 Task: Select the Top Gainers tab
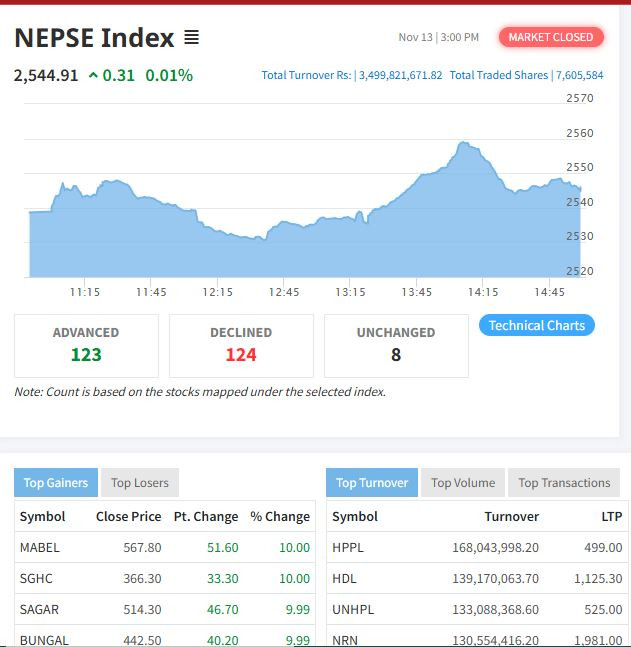56,482
